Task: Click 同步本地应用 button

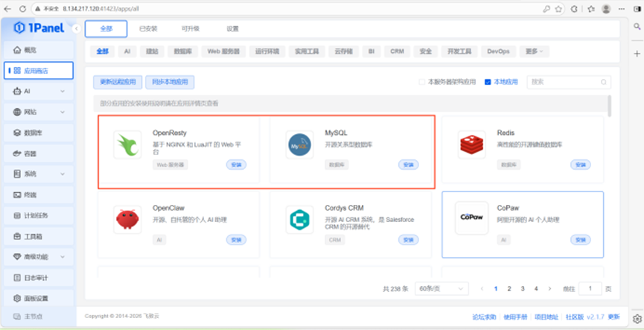Action: tap(170, 82)
